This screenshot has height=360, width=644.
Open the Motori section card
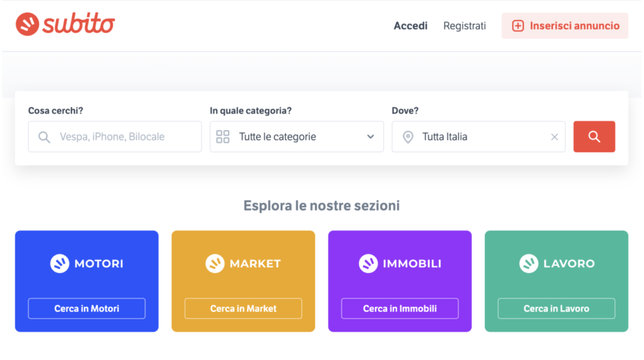click(87, 281)
